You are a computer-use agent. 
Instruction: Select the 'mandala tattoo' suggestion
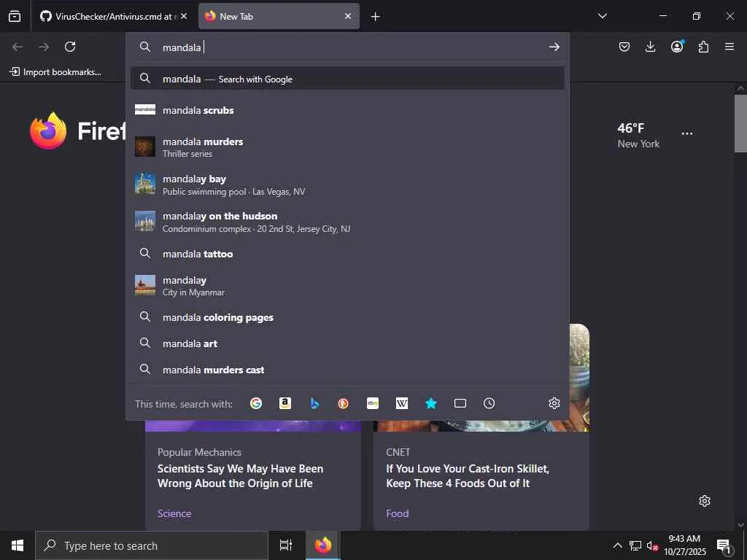(347, 254)
